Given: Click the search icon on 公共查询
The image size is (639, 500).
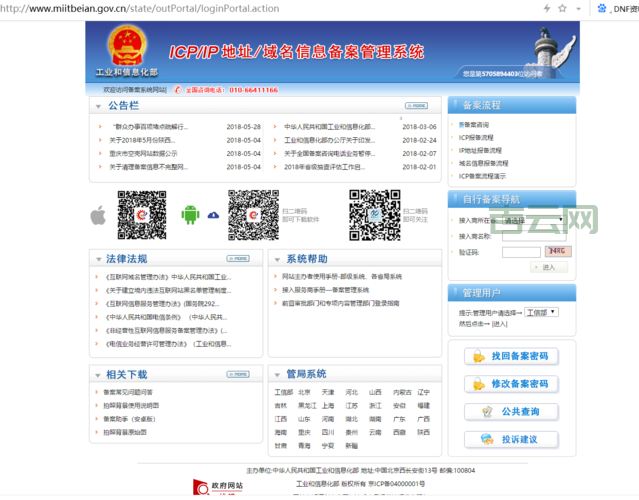Looking at the screenshot, I should (x=487, y=412).
